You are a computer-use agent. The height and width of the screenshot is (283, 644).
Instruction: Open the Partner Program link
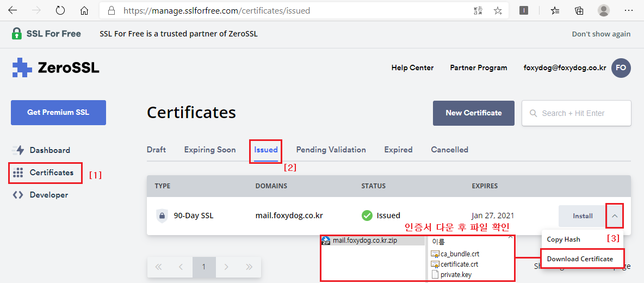[479, 68]
